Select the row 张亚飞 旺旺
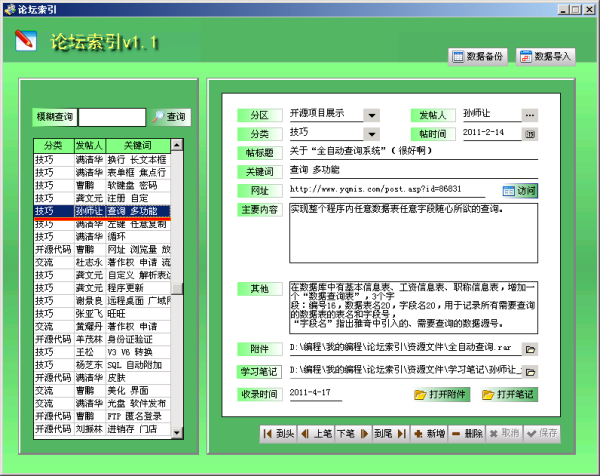Viewport: 600px width, 476px height. (102, 314)
